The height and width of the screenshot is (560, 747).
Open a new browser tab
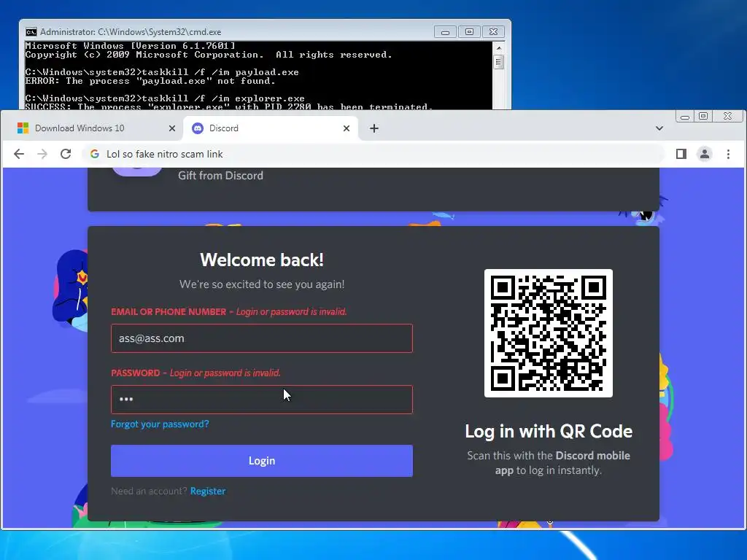click(374, 128)
